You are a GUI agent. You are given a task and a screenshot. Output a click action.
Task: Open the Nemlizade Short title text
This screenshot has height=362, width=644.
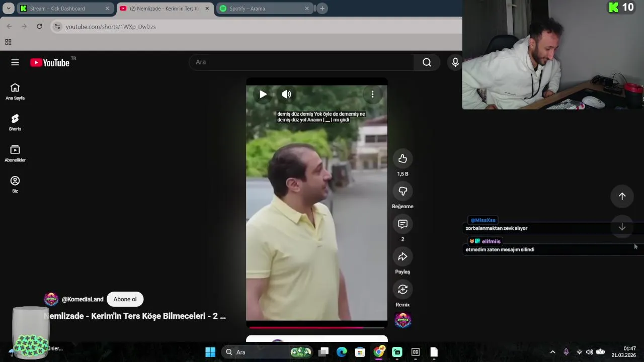coord(135,316)
